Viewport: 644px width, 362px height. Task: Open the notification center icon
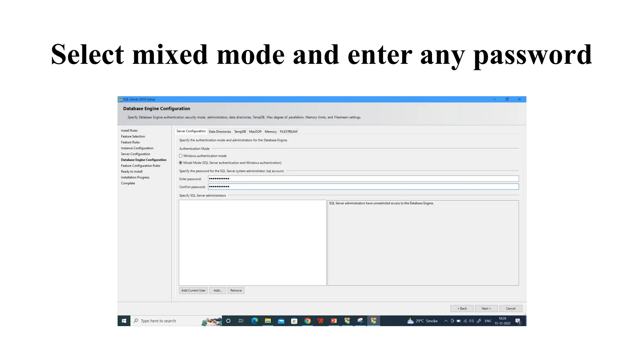coord(518,321)
